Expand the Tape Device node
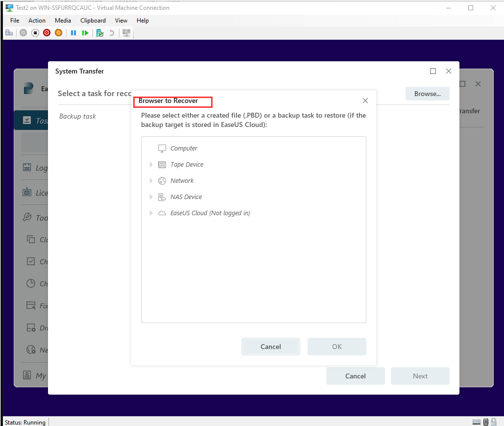The image size is (504, 426). (x=151, y=165)
